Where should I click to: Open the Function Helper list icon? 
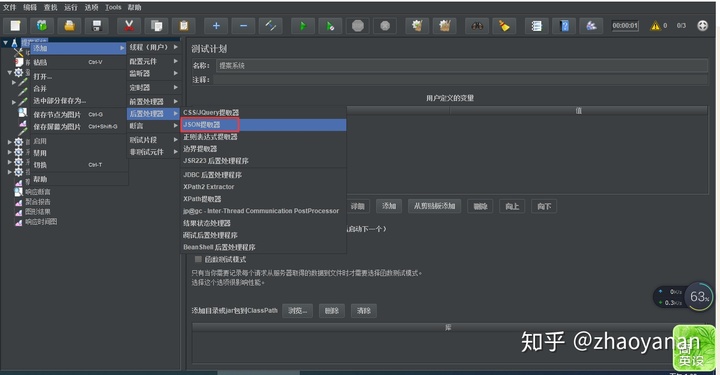point(536,26)
